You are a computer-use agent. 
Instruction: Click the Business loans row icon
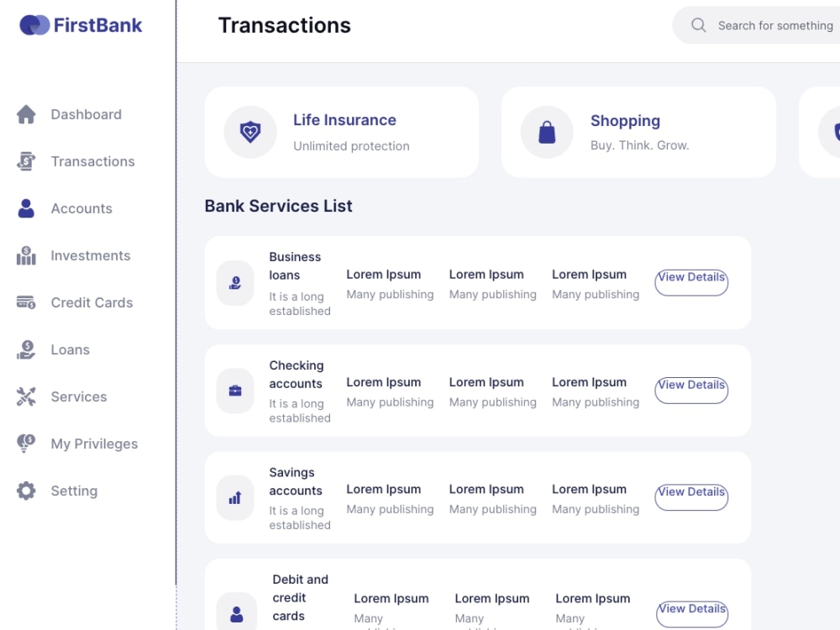point(234,283)
